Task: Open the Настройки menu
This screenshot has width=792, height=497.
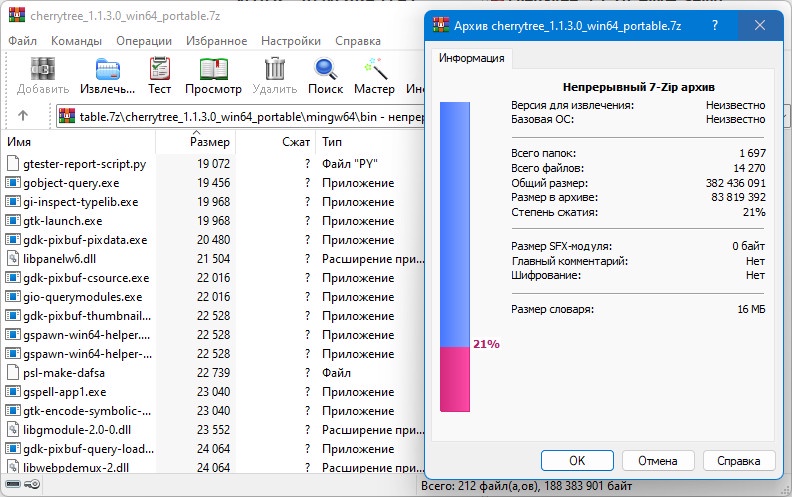Action: coord(291,41)
